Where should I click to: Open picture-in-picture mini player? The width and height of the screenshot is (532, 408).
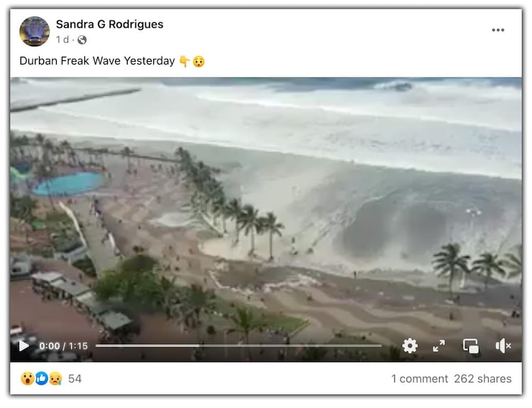click(x=471, y=346)
